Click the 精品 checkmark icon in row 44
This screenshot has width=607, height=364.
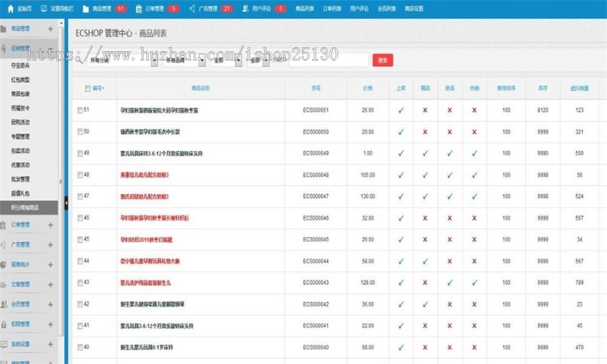pyautogui.click(x=425, y=261)
